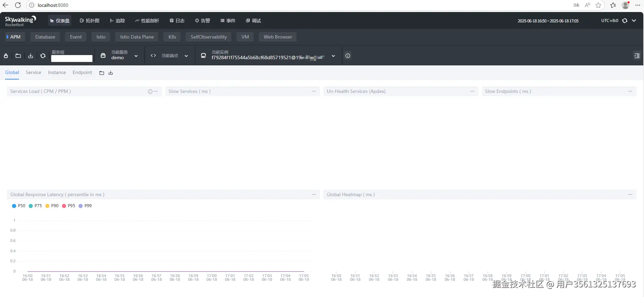Click the lock dashboard icon
Image resolution: width=644 pixels, height=297 pixels.
point(6,56)
